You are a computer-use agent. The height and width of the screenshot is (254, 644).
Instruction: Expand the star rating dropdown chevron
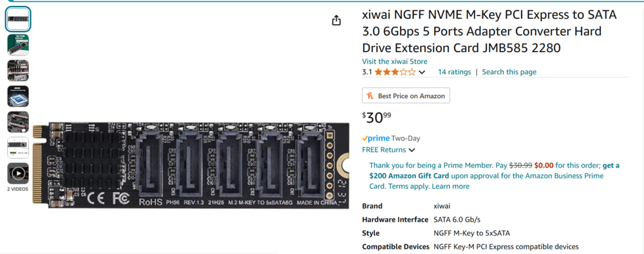point(422,72)
